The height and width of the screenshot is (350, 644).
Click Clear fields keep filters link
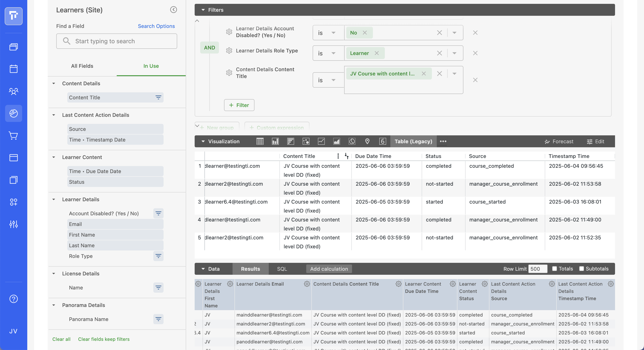(x=104, y=339)
